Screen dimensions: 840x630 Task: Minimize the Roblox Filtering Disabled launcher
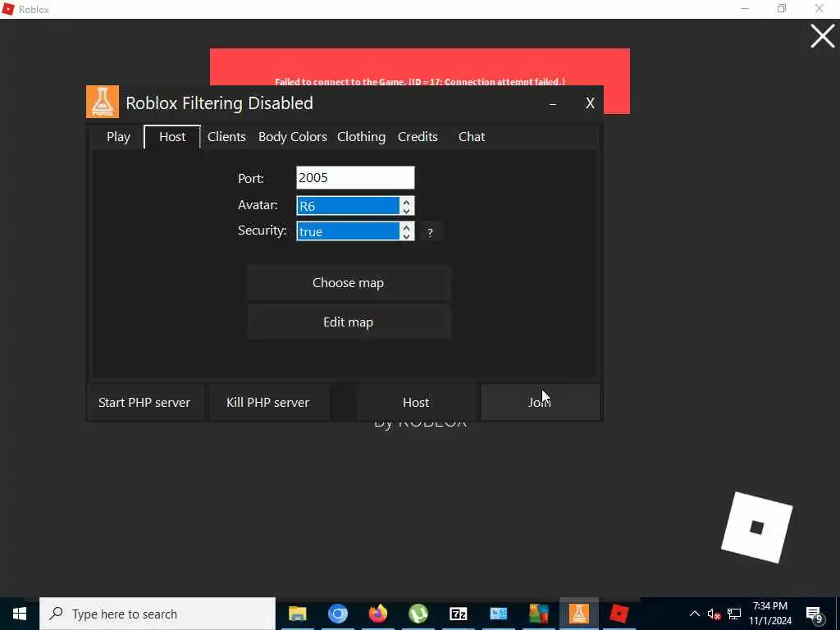(x=553, y=103)
